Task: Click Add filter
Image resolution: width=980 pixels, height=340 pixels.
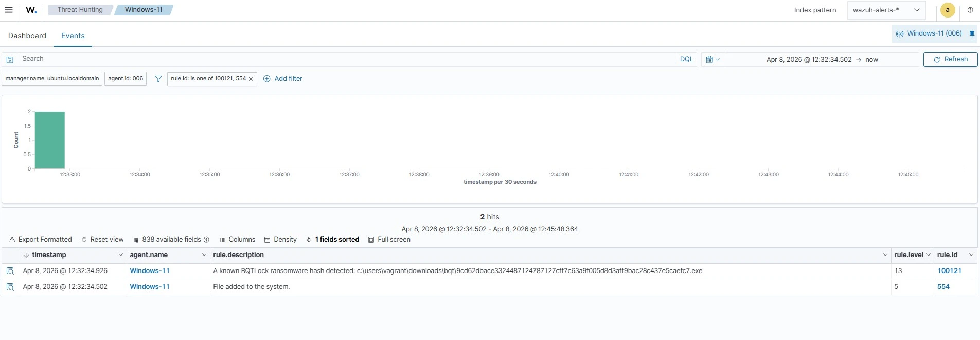Action: (283, 79)
